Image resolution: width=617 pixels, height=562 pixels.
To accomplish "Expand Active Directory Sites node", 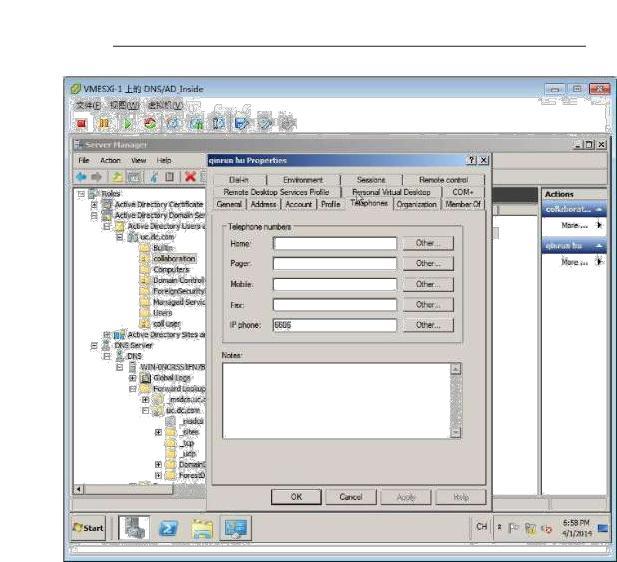I will click(x=107, y=335).
